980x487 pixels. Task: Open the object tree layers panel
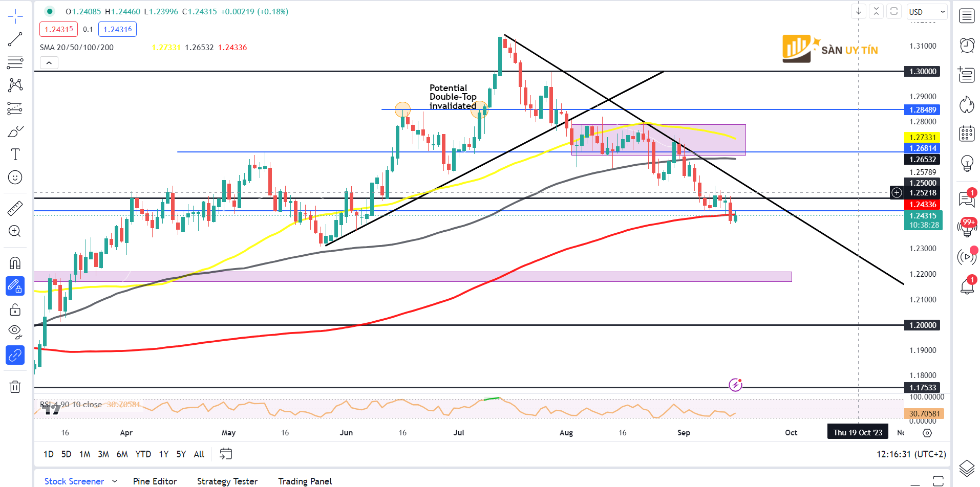967,468
